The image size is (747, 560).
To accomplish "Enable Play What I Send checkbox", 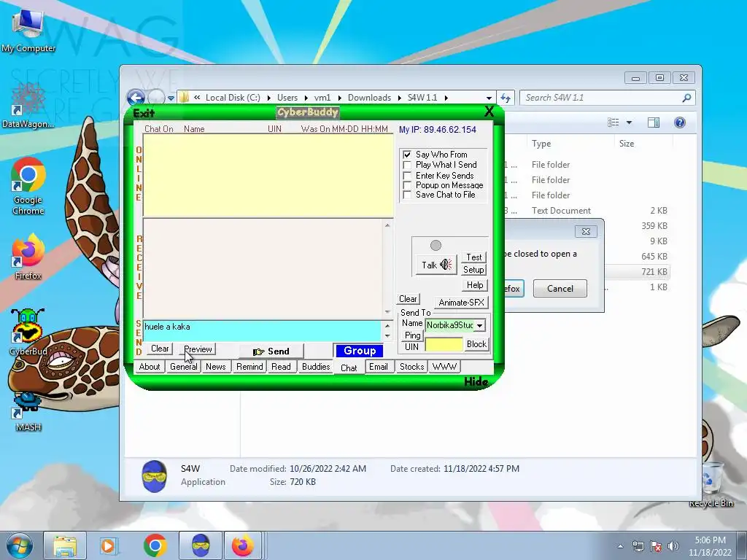I will point(407,165).
